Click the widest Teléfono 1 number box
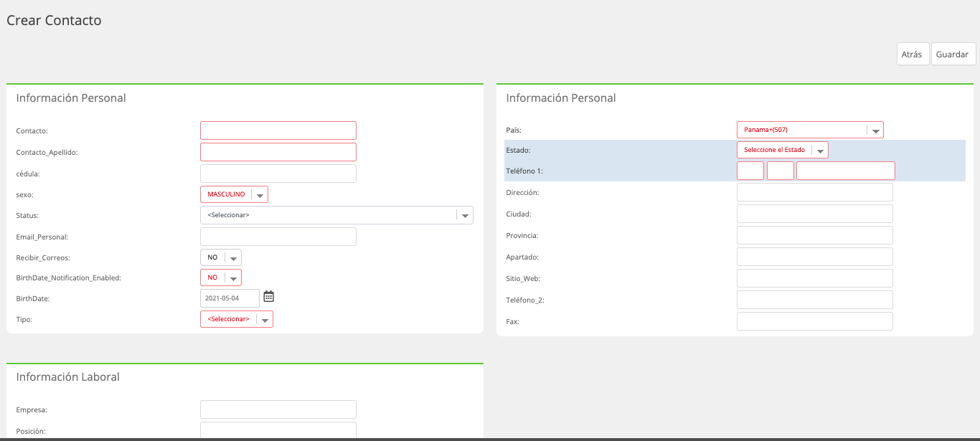 (x=846, y=171)
